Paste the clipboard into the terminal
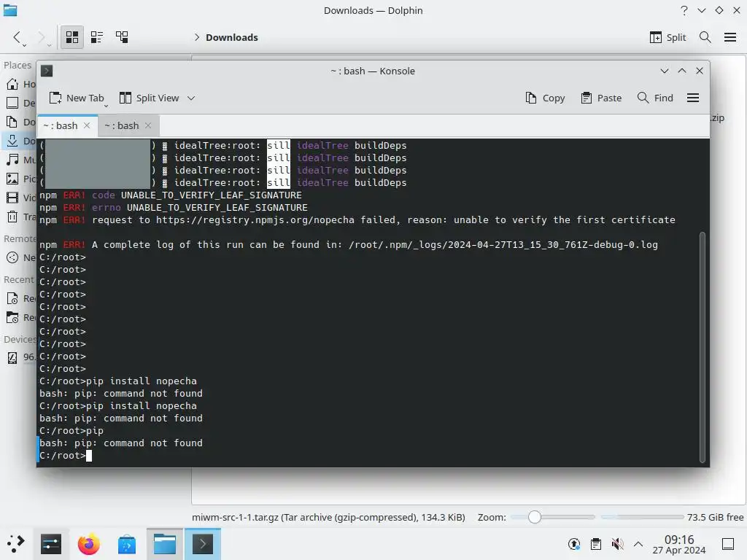This screenshot has height=560, width=747. (x=601, y=98)
